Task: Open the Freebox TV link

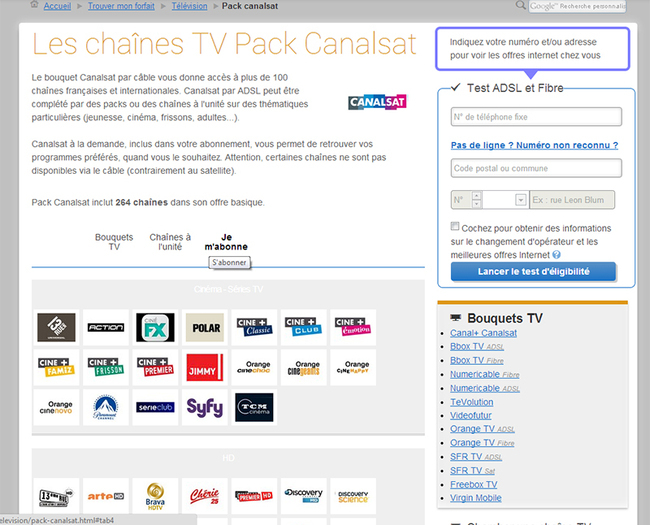Action: pos(473,484)
